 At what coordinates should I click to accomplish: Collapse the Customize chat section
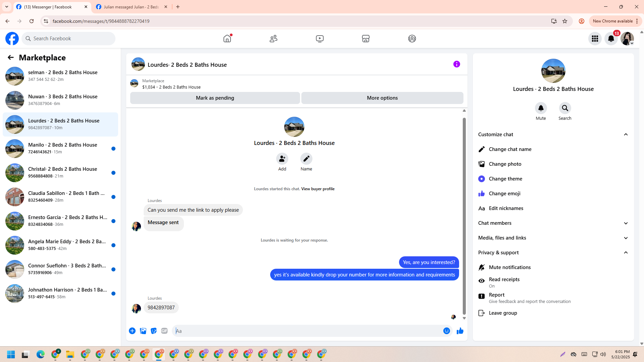(x=553, y=135)
